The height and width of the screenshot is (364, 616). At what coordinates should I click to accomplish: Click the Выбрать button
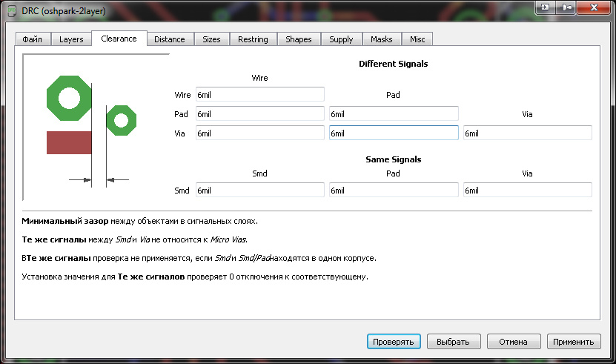point(454,342)
